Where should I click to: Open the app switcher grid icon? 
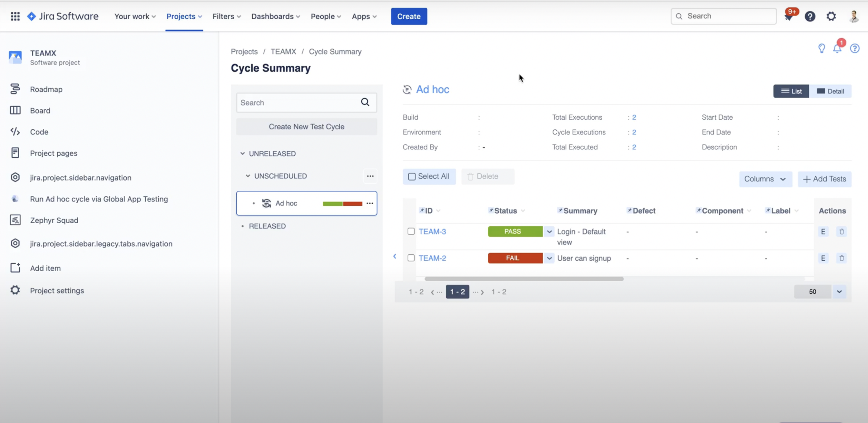tap(15, 16)
